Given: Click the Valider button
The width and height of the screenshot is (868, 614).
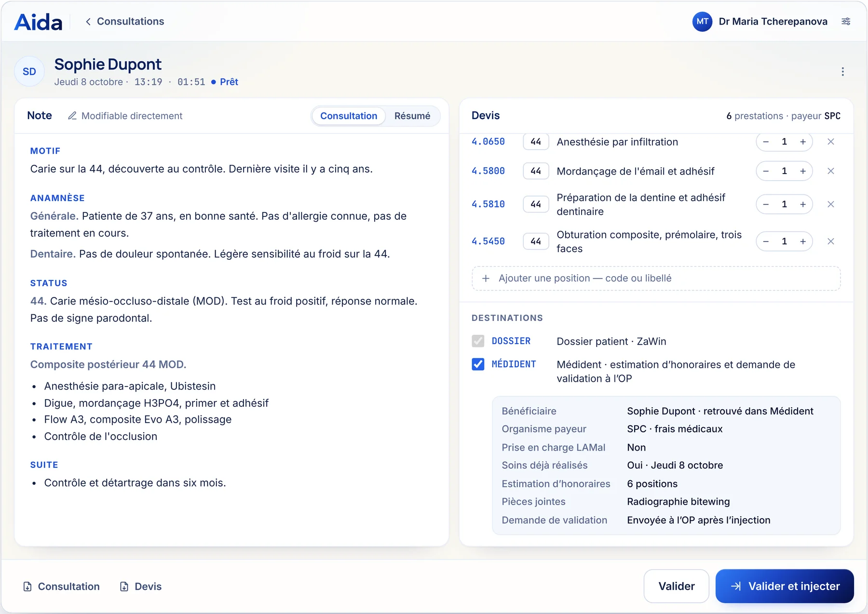Looking at the screenshot, I should click(677, 586).
